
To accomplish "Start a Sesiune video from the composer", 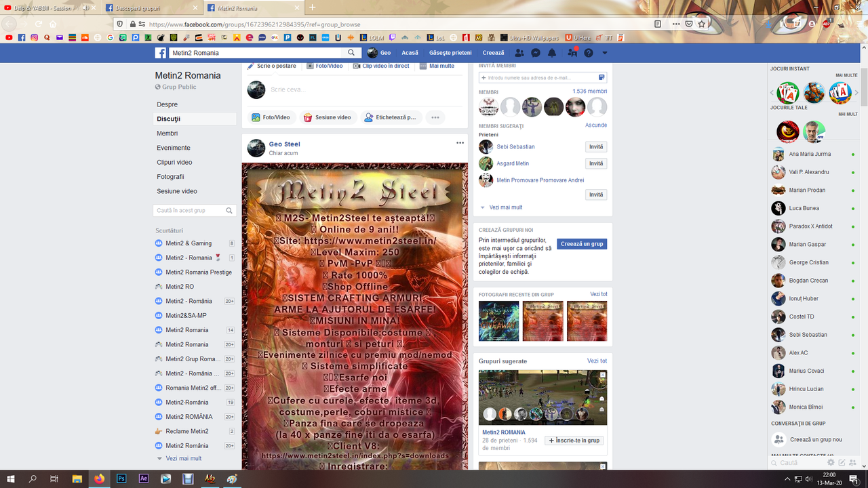I will coord(328,117).
